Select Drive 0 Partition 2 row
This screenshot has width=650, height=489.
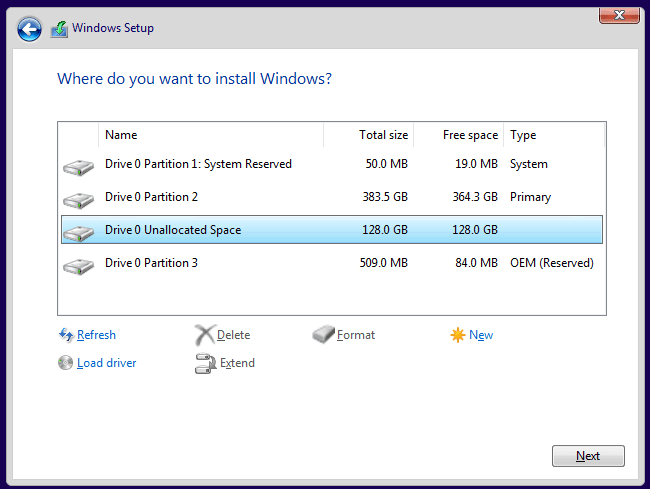pyautogui.click(x=151, y=197)
